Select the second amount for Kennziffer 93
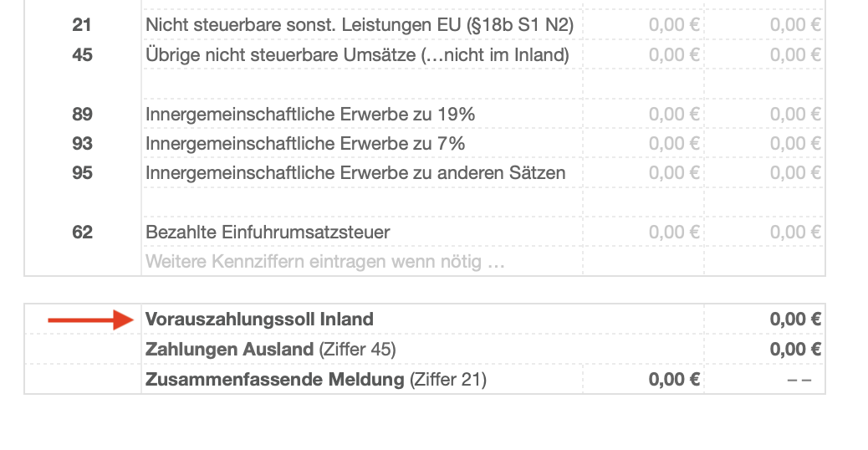The image size is (868, 450). 794,144
